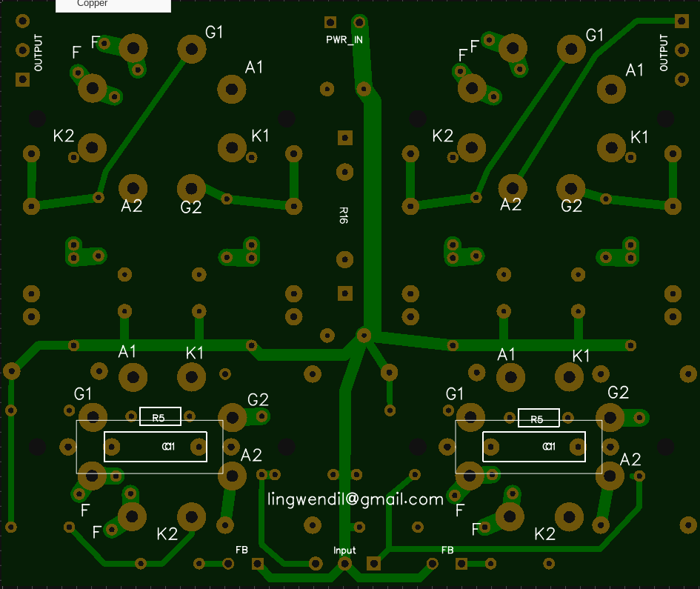Select the square pad above the R16 label
The height and width of the screenshot is (589, 700).
(345, 138)
